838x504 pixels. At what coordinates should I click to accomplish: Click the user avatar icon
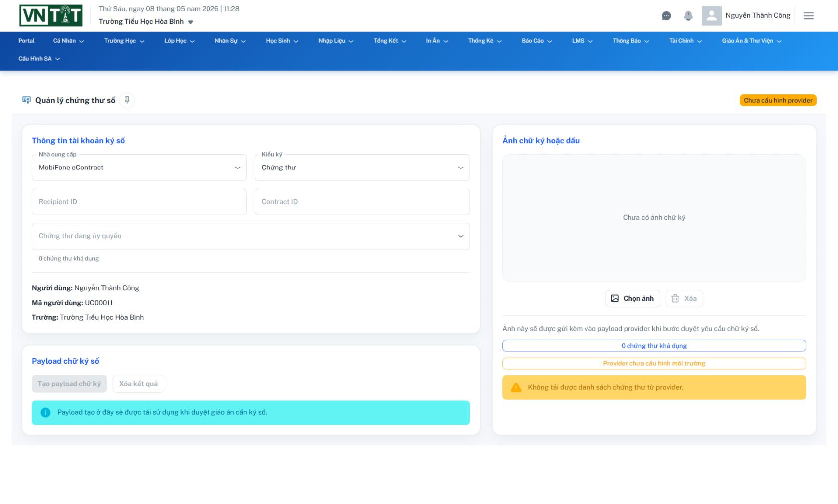tap(712, 16)
